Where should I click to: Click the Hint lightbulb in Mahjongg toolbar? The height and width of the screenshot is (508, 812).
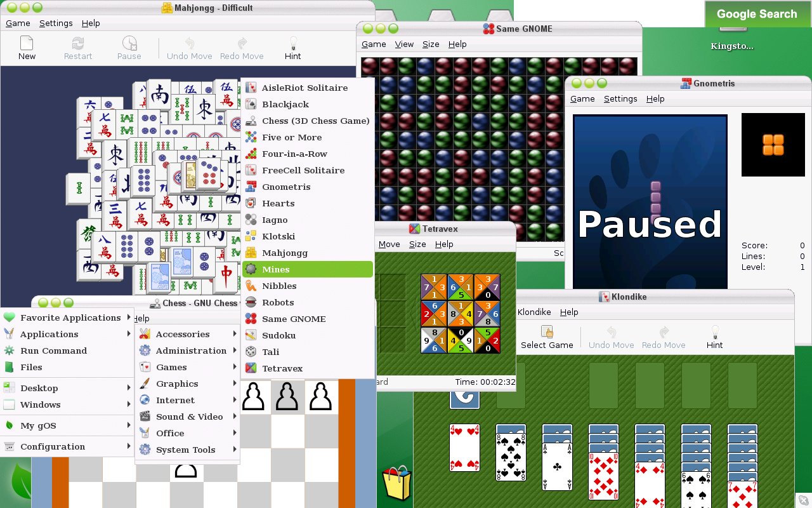point(293,43)
